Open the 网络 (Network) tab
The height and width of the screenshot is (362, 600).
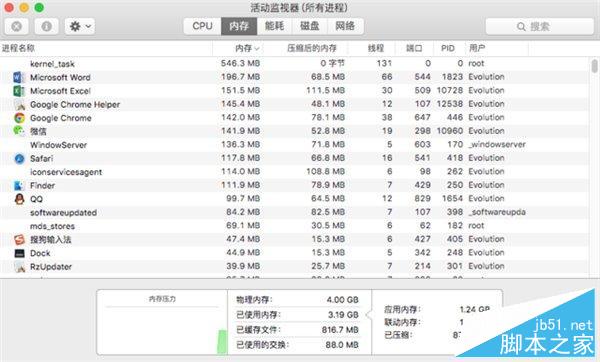tap(345, 26)
